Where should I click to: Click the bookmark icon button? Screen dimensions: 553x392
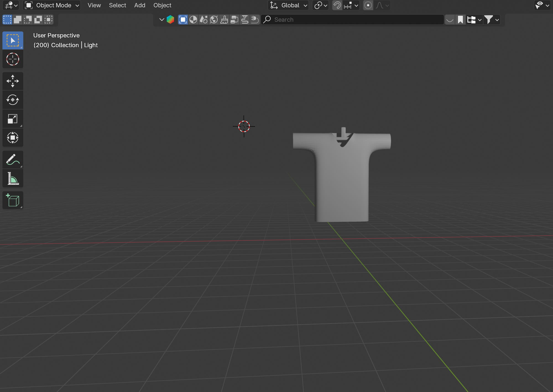pos(460,20)
